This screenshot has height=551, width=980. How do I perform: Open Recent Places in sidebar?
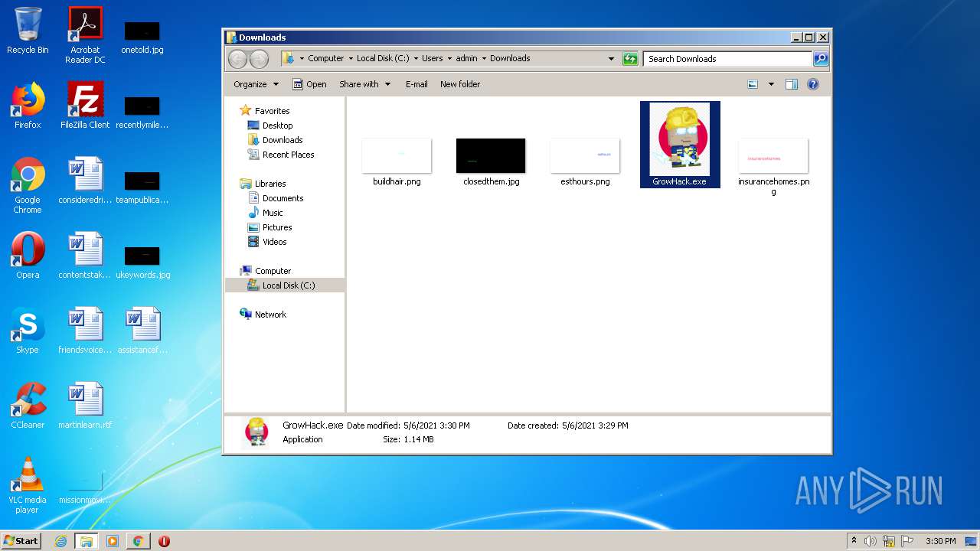tap(281, 155)
